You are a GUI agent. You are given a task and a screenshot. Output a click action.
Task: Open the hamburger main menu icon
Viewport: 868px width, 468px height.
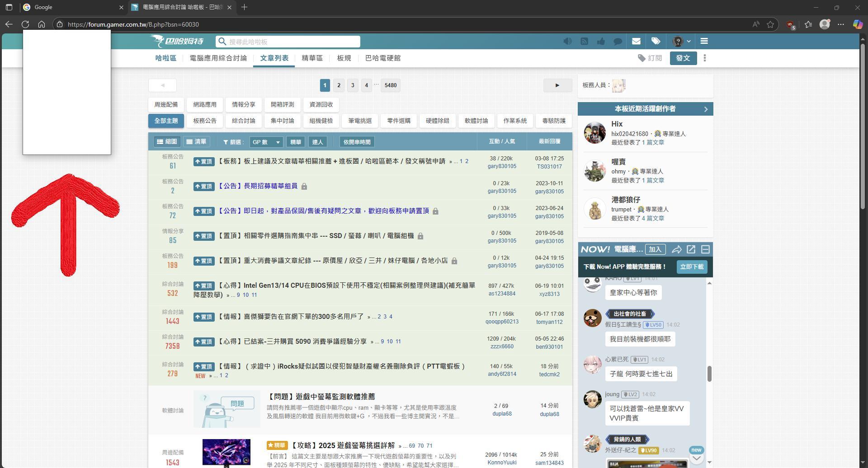(704, 41)
